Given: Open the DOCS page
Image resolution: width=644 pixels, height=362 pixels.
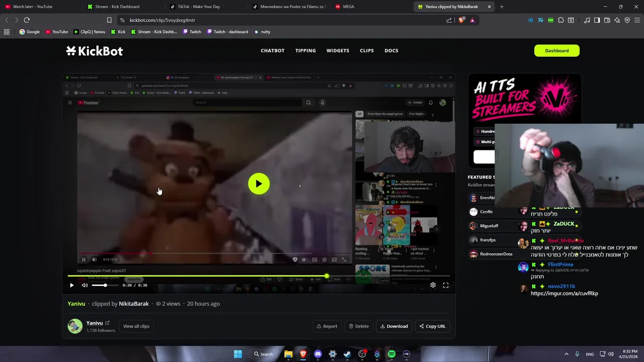Looking at the screenshot, I should coord(391,51).
